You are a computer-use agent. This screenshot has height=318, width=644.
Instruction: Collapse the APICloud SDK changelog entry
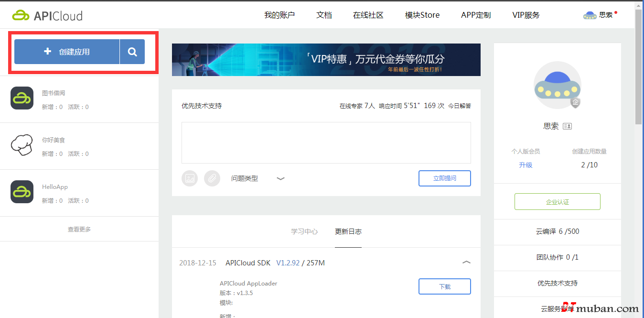coord(466,263)
